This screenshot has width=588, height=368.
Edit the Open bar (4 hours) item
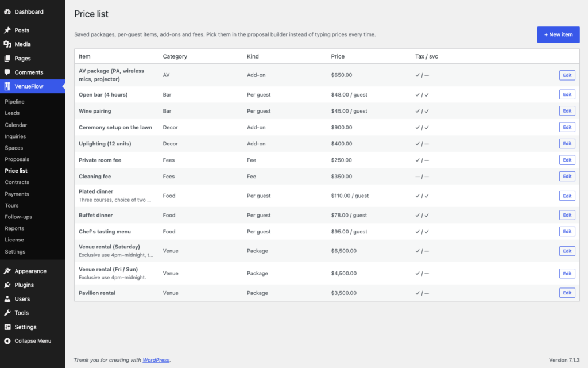tap(567, 95)
